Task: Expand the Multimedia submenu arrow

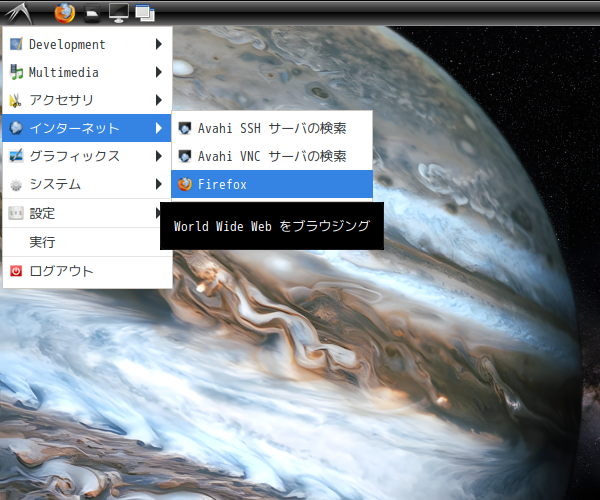Action: click(159, 72)
